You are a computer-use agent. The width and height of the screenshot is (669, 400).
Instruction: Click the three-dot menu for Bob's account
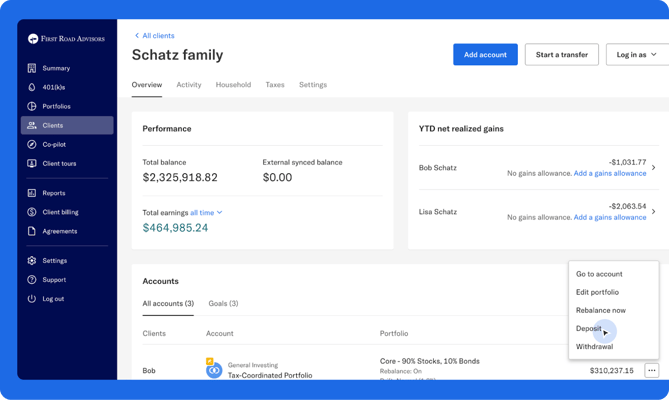click(651, 371)
